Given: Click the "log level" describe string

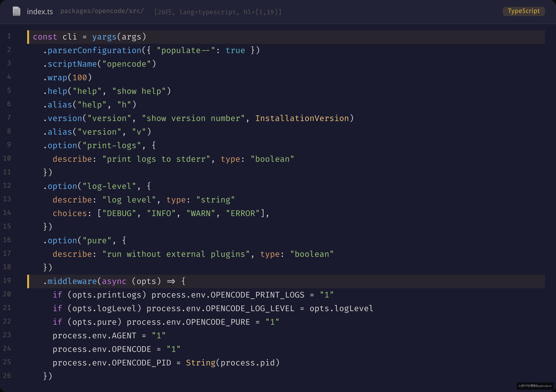Looking at the screenshot, I should (129, 200).
